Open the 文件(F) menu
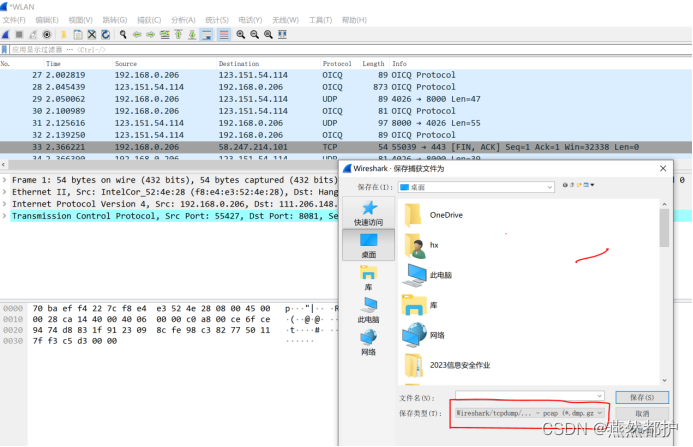The image size is (693, 447). coord(14,20)
